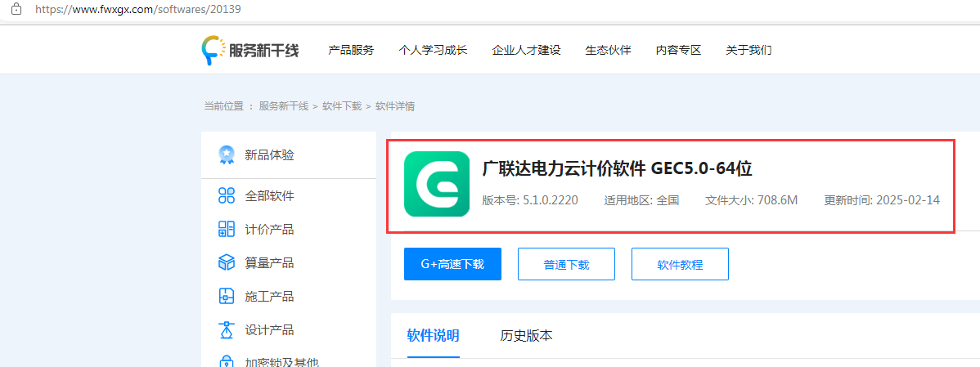The width and height of the screenshot is (980, 367).
Task: Click the 软件详情 breadcrumb text
Action: pos(395,106)
